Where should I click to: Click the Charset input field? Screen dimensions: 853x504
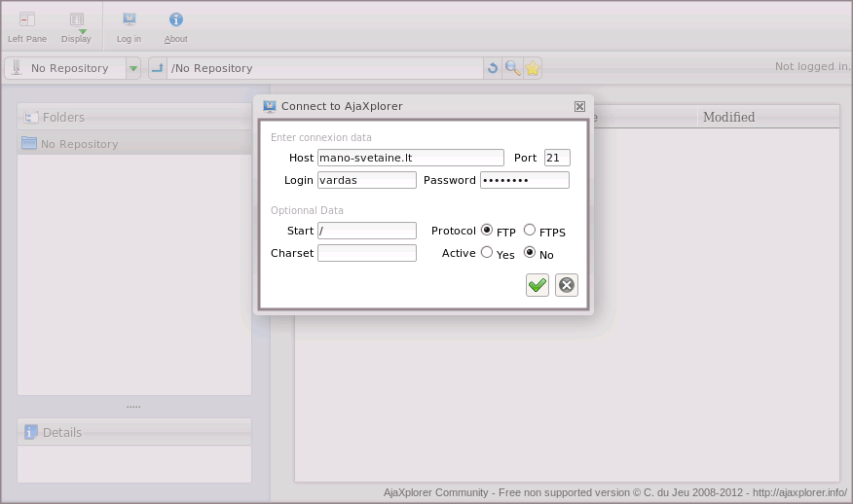pyautogui.click(x=366, y=253)
